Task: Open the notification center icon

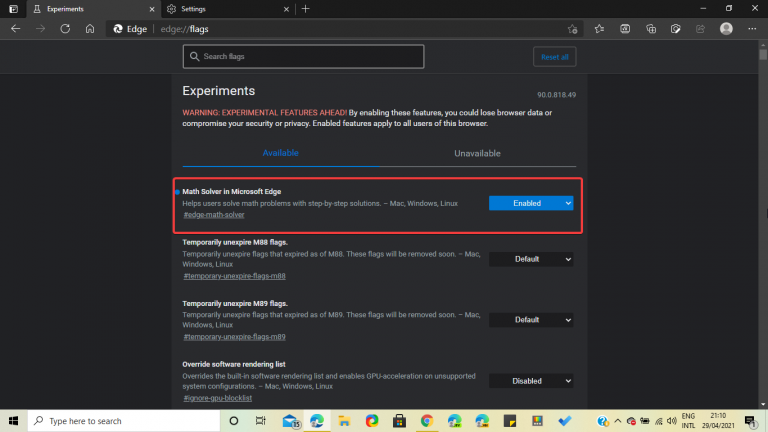Action: click(x=750, y=421)
